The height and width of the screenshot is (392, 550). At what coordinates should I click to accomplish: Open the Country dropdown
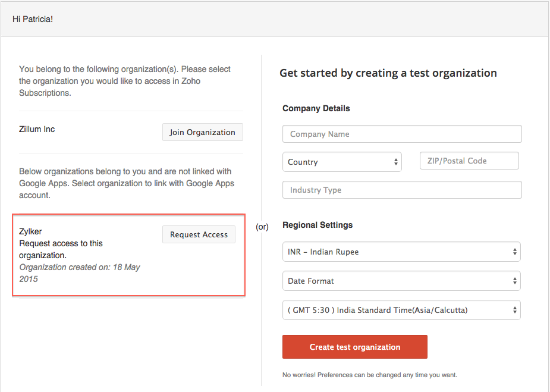[342, 162]
